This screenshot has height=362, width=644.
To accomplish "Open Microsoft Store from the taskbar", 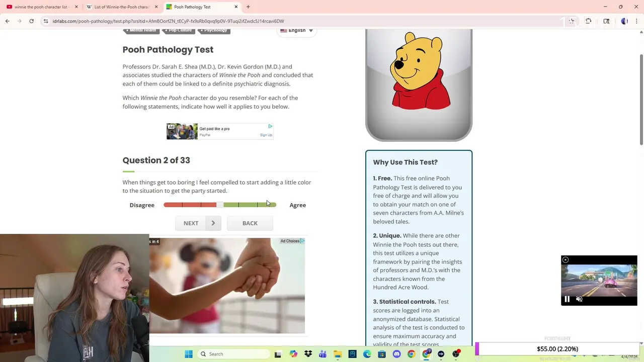I will tap(382, 354).
